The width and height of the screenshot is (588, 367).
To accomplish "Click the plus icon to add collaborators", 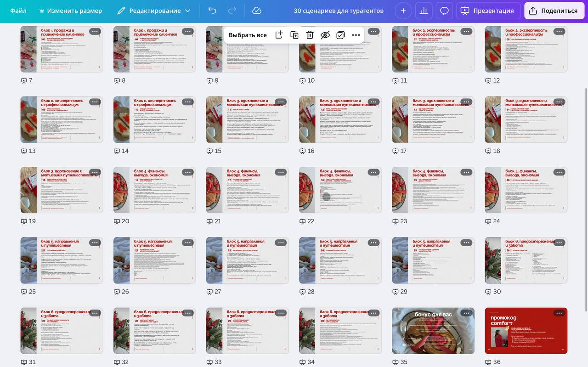I will click(x=403, y=11).
